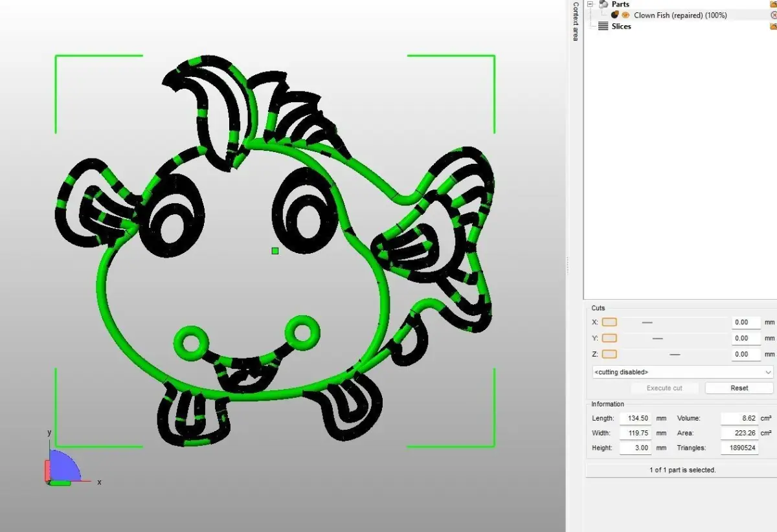Click the Clown Fish part color sphere icon
777x532 pixels.
click(x=615, y=14)
